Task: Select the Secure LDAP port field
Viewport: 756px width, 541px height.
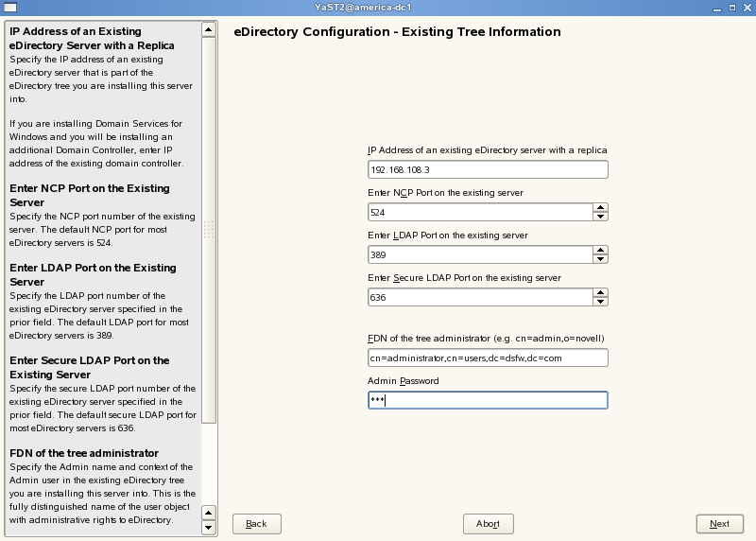Action: click(x=479, y=297)
